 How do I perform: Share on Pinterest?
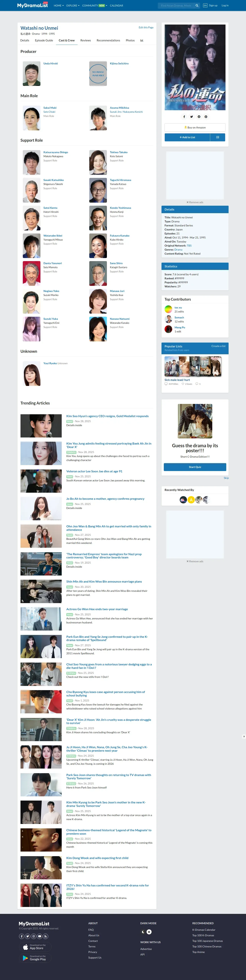(x=206, y=117)
